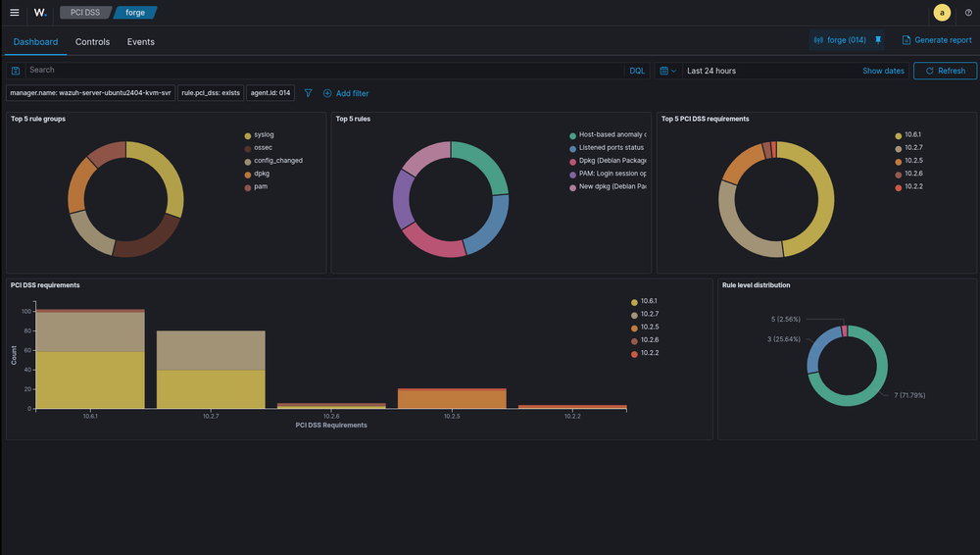Screen dimensions: 980x555
Task: Open the manager.name filter pill
Action: (x=90, y=93)
